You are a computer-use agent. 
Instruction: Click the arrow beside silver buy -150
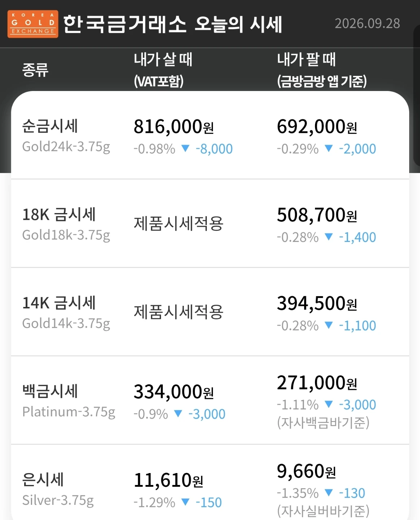pyautogui.click(x=185, y=502)
